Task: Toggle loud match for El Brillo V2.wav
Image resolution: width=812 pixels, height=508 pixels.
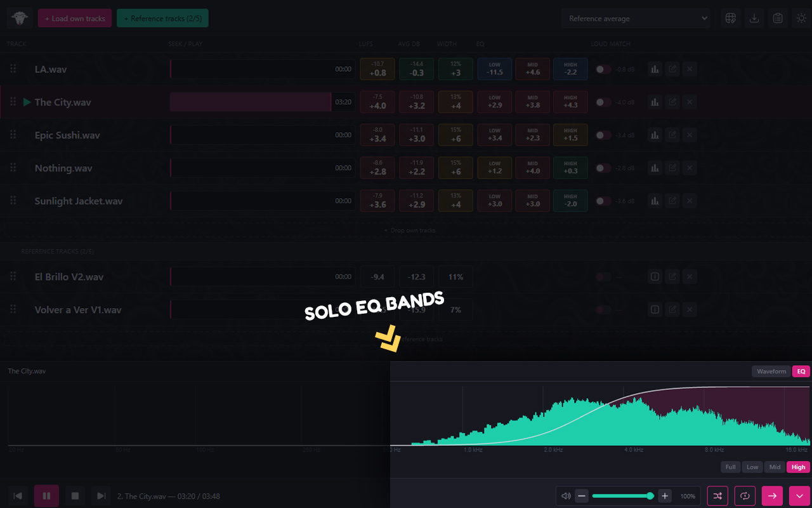Action: [603, 277]
